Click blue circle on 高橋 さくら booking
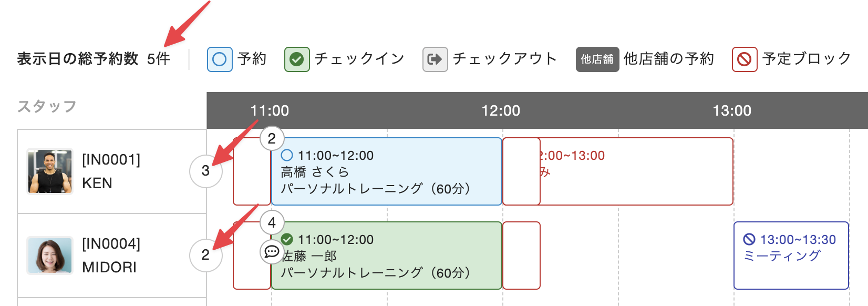Screen dimensions: 868x306 pyautogui.click(x=287, y=156)
